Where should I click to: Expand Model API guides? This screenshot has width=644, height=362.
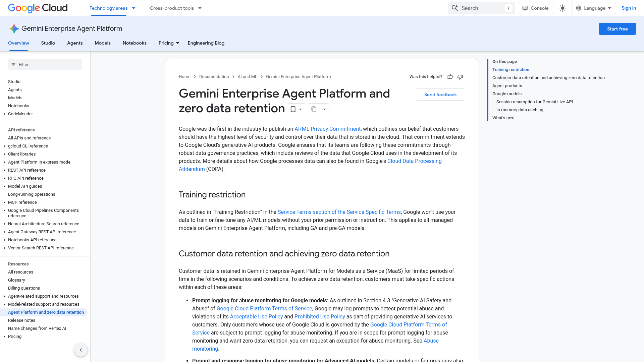(x=4, y=186)
